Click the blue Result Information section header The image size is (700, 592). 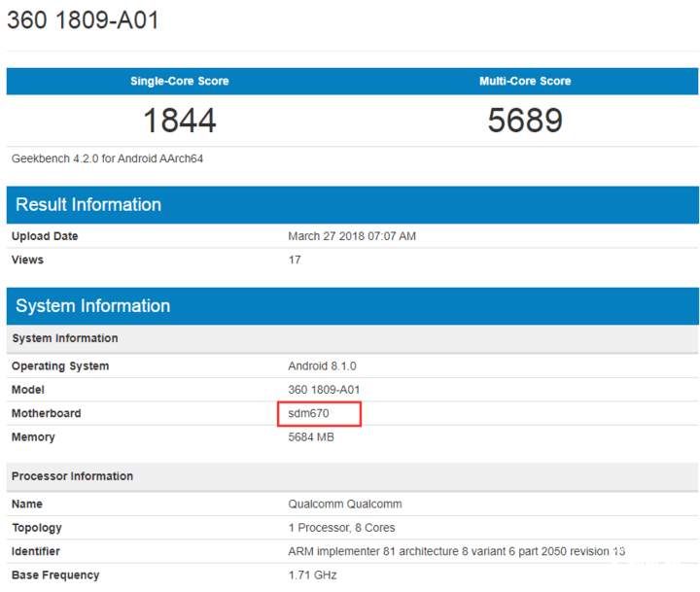pyautogui.click(x=88, y=204)
